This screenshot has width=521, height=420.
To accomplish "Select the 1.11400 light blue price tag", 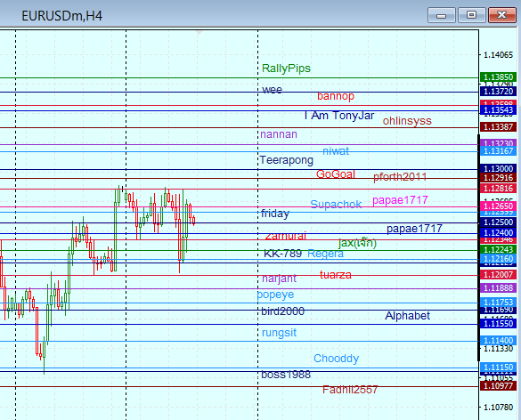I will (498, 340).
